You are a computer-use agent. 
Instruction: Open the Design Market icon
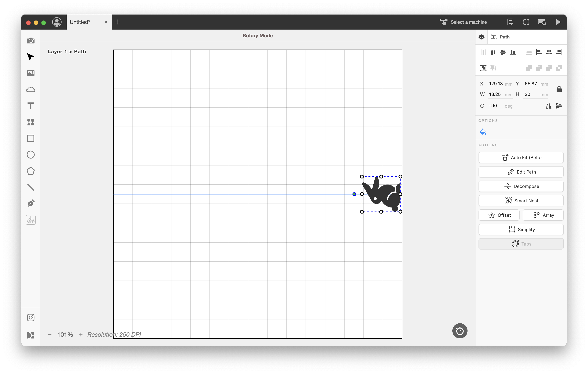click(x=30, y=335)
